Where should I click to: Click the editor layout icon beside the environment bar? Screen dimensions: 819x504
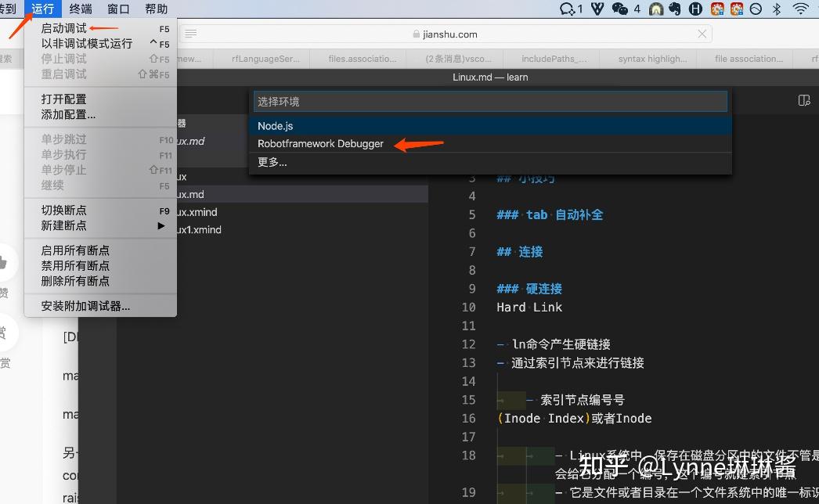(x=803, y=101)
